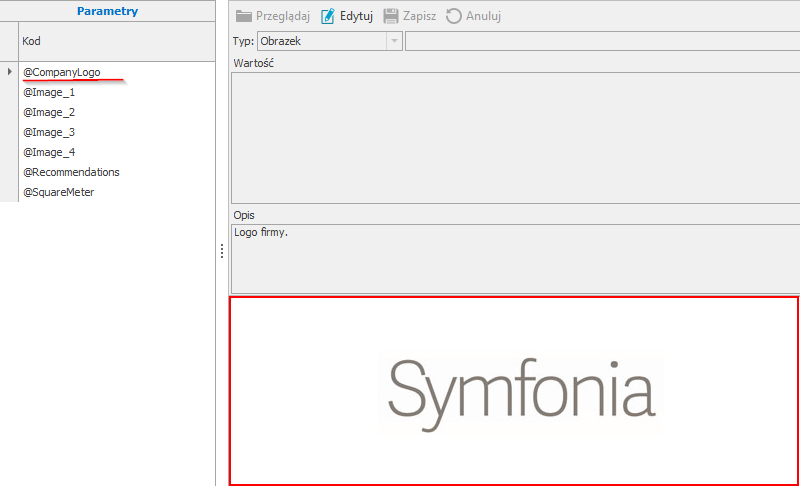Select the @Recommendations parameter row
This screenshot has width=800, height=486.
click(x=116, y=172)
